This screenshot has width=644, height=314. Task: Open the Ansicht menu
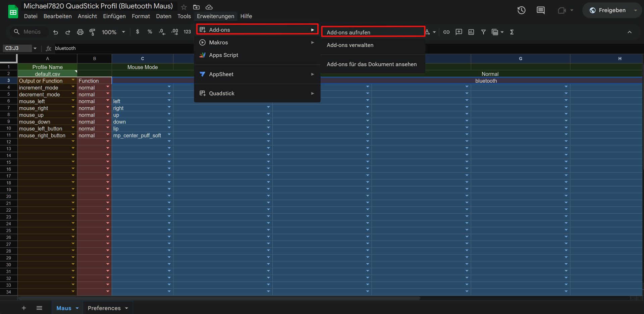(x=87, y=16)
